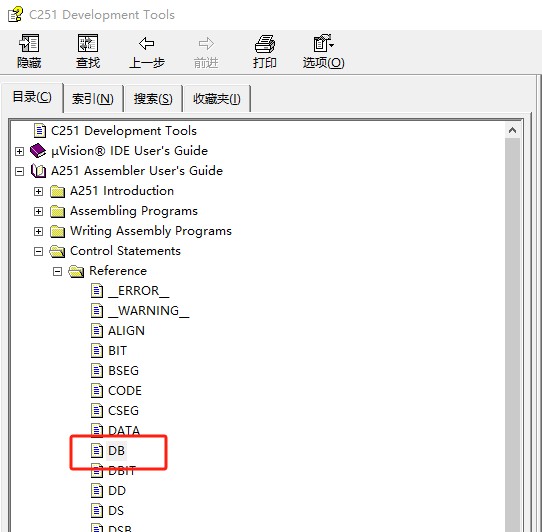
Task: Expand the A251 Introduction folder
Action: point(38,191)
